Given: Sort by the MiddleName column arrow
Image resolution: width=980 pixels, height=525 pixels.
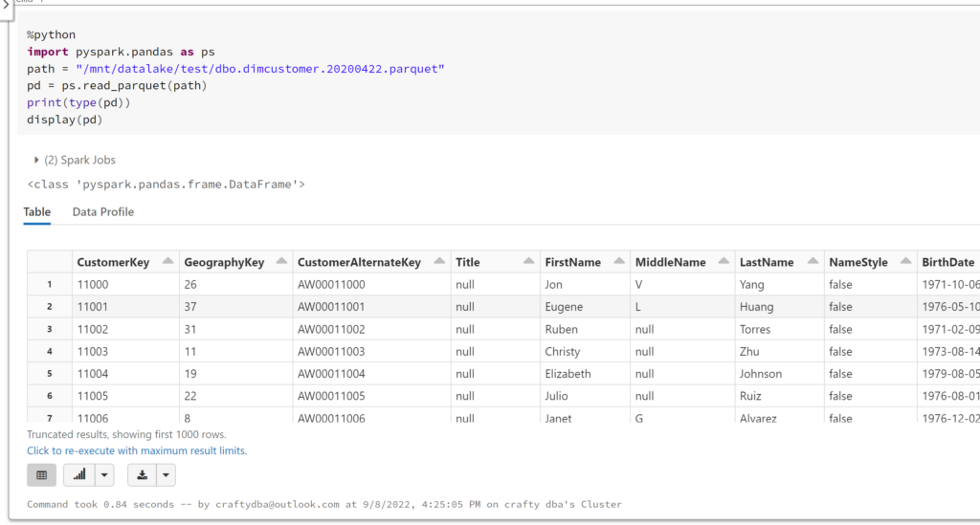Looking at the screenshot, I should 724,261.
